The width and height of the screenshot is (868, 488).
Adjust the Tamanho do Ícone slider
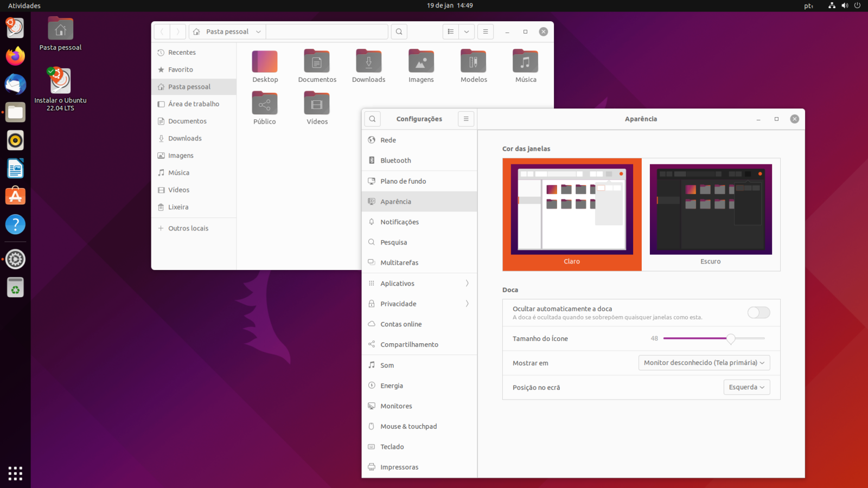pos(731,338)
